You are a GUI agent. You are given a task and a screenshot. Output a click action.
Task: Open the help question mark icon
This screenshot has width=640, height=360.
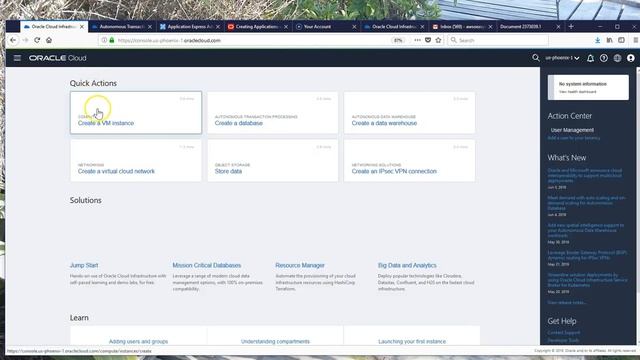(x=604, y=58)
